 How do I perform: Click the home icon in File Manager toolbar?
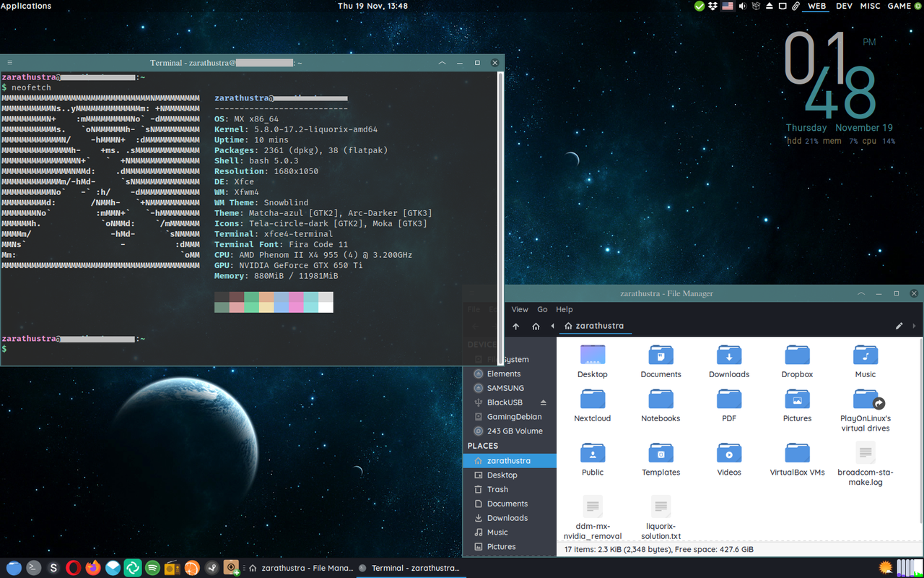point(536,326)
